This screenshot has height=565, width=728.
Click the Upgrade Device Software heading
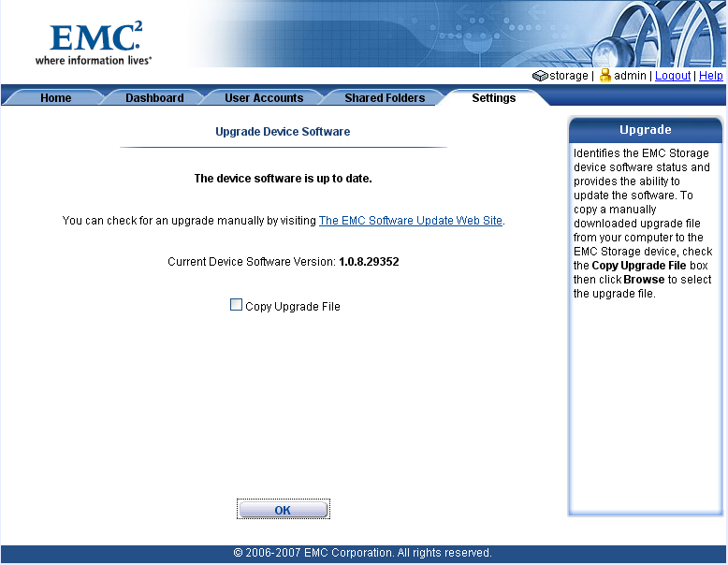pyautogui.click(x=283, y=132)
